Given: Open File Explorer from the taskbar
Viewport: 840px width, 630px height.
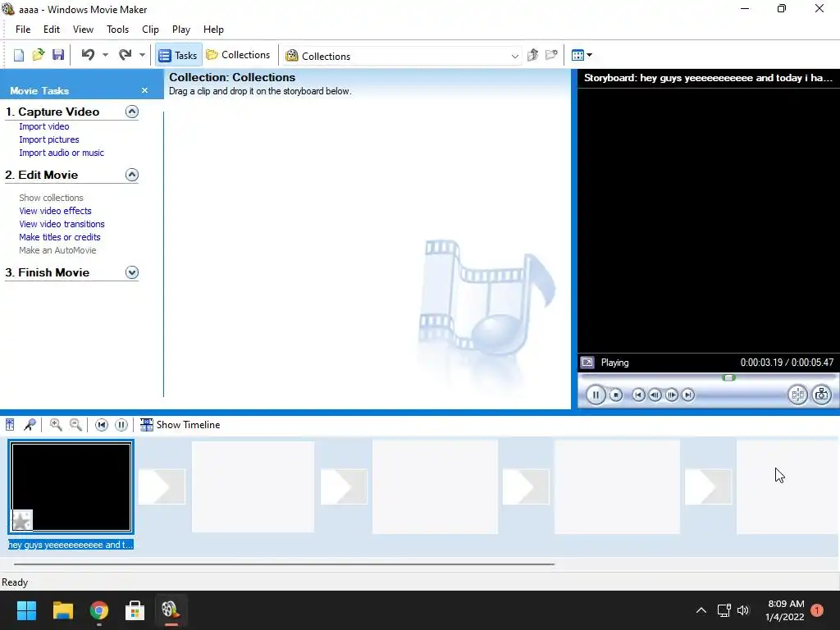Looking at the screenshot, I should [62, 610].
